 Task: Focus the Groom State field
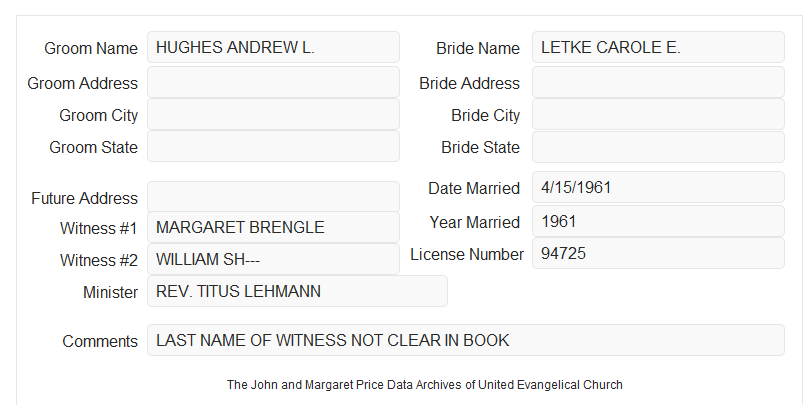pos(273,146)
